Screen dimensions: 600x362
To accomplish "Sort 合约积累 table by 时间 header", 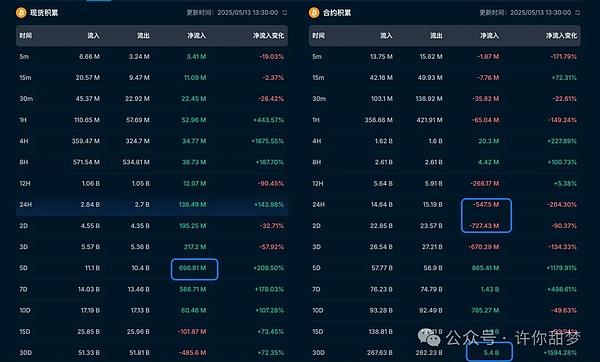I will point(318,36).
